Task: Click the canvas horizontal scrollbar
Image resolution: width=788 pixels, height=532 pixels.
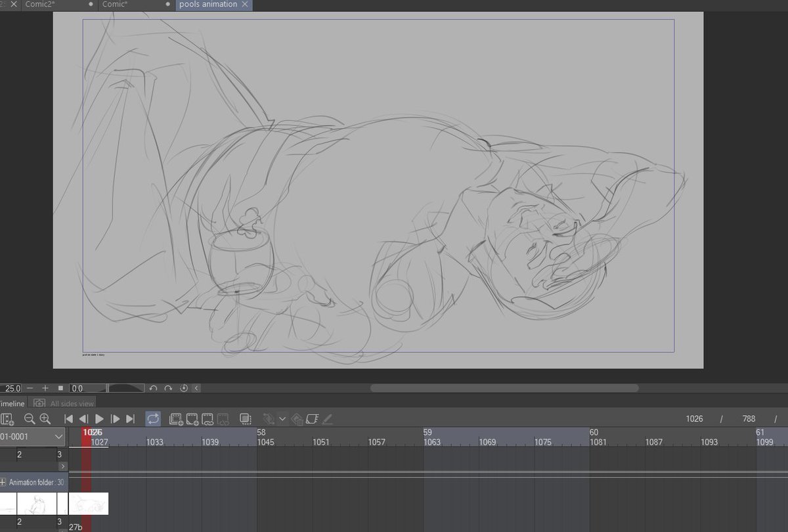Action: point(504,388)
